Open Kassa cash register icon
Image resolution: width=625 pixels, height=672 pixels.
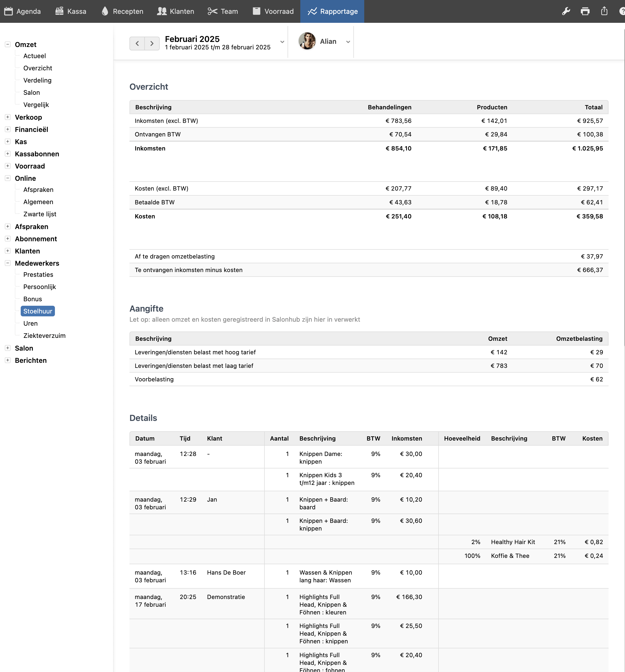pos(59,11)
